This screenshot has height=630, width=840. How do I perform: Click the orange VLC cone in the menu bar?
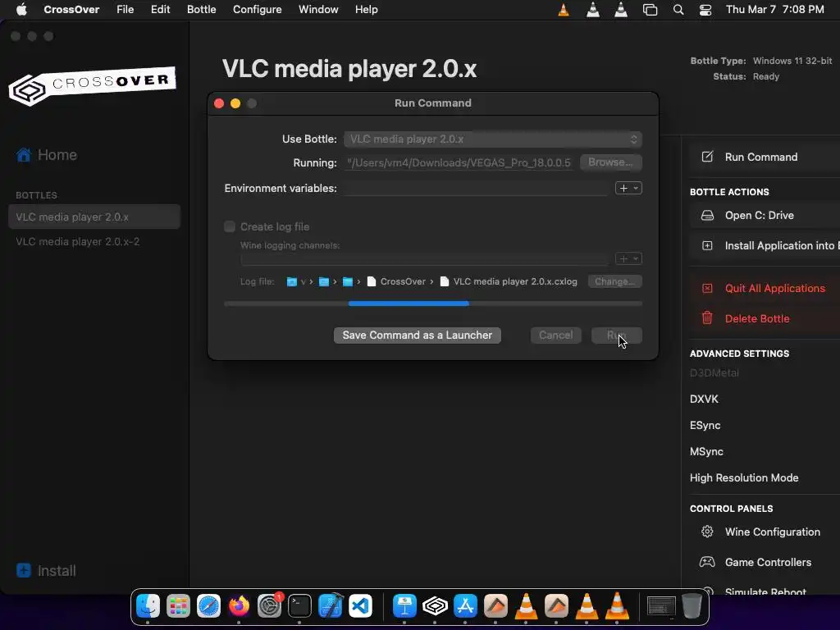(x=564, y=10)
